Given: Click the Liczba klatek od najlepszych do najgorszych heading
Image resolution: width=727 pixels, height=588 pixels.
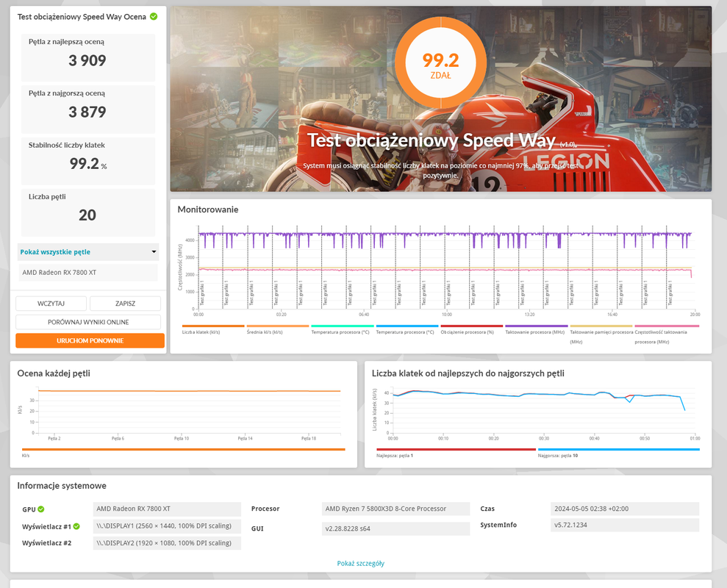Looking at the screenshot, I should tap(468, 373).
